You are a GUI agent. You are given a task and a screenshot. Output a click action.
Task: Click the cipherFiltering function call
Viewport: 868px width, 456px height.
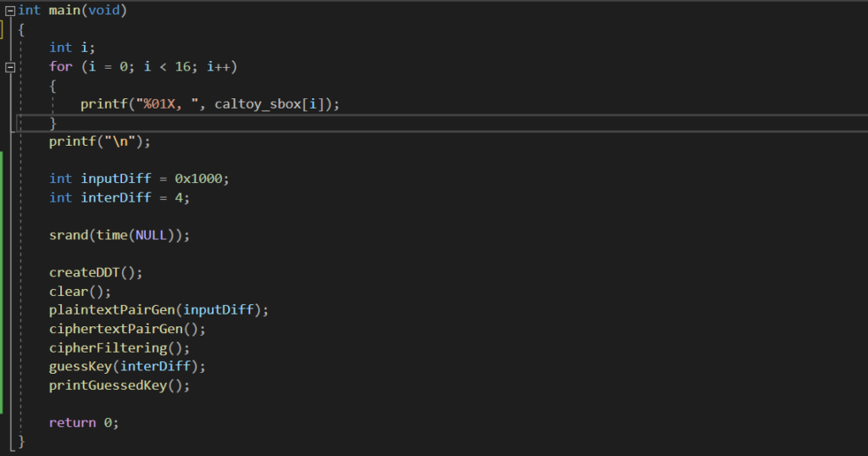[120, 348]
